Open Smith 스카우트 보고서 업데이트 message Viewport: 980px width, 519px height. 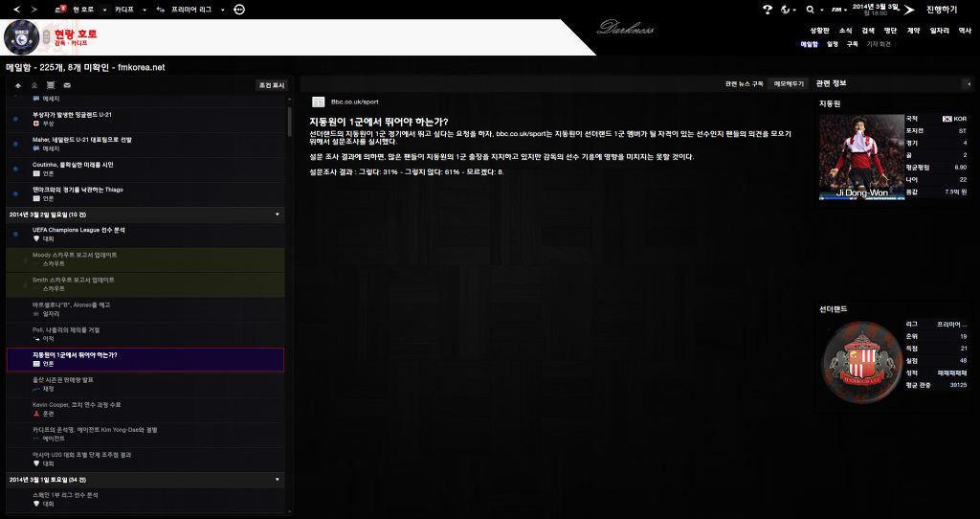(145, 284)
